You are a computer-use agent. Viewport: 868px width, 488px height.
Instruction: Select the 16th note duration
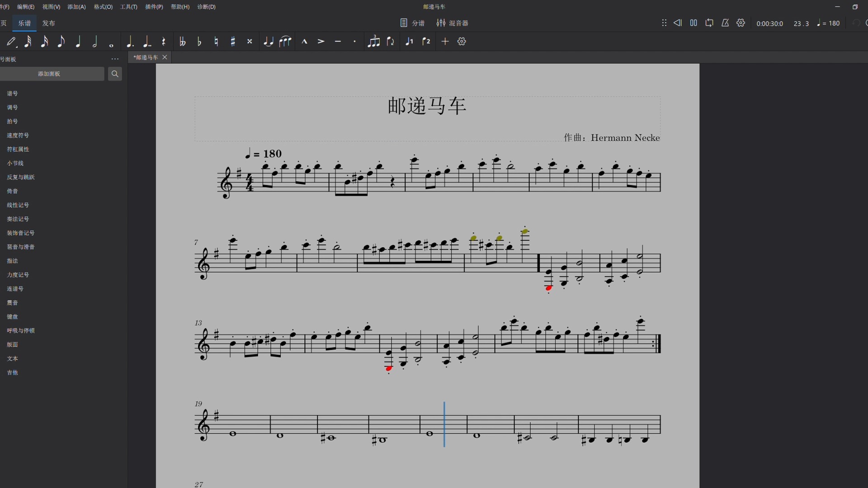coord(44,42)
